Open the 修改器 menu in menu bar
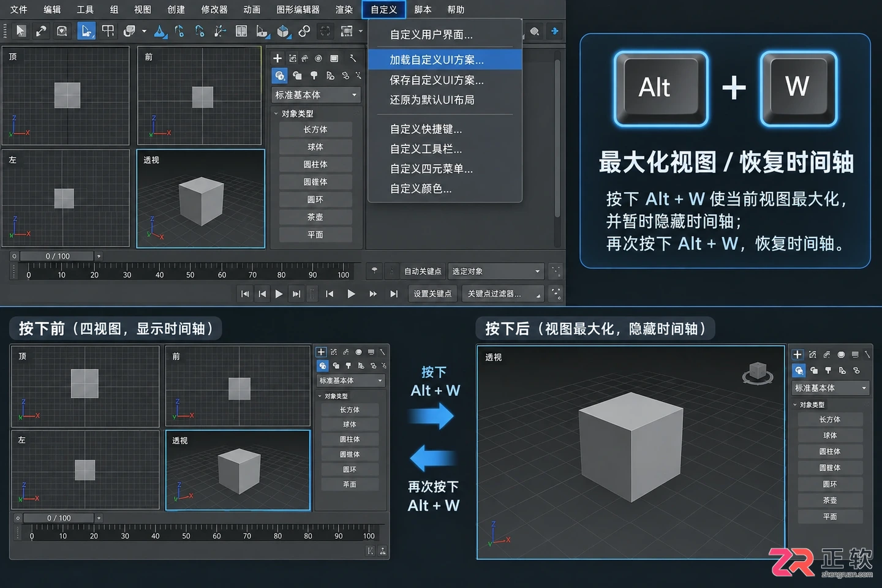Image resolution: width=882 pixels, height=588 pixels. pos(214,10)
